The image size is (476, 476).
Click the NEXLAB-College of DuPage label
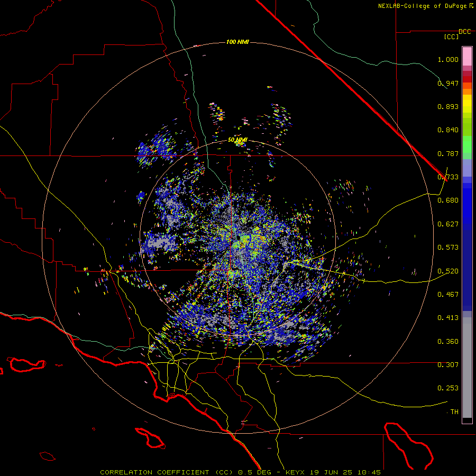(422, 6)
